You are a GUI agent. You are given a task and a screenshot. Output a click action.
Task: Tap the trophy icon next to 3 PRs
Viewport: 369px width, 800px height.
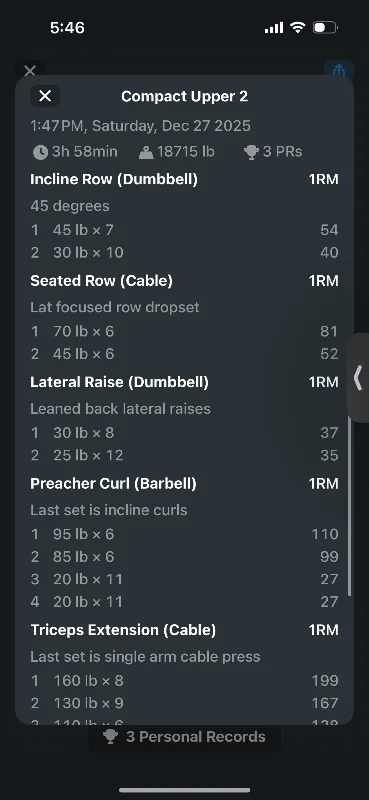pos(251,152)
